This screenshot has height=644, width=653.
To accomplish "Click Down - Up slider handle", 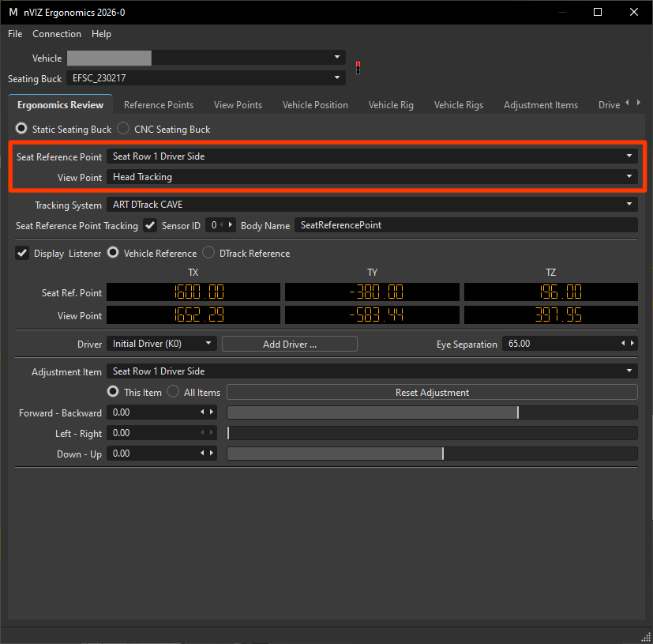I will (443, 453).
